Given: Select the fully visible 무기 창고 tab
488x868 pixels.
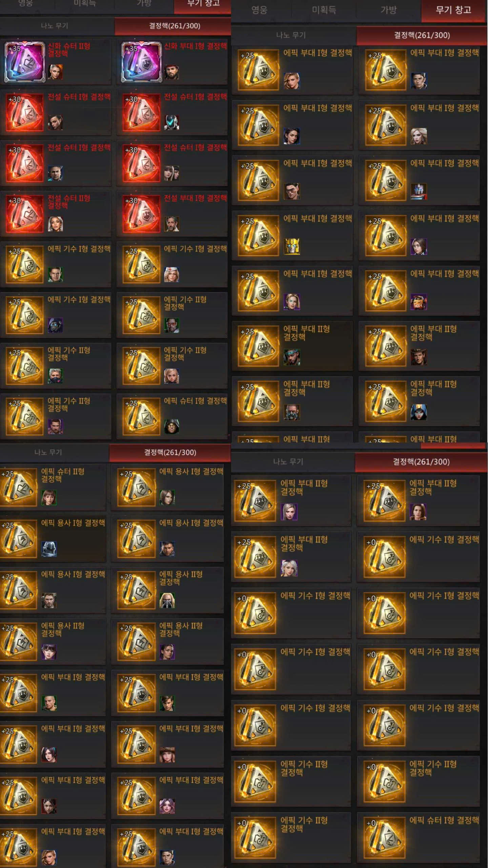Looking at the screenshot, I should (453, 10).
